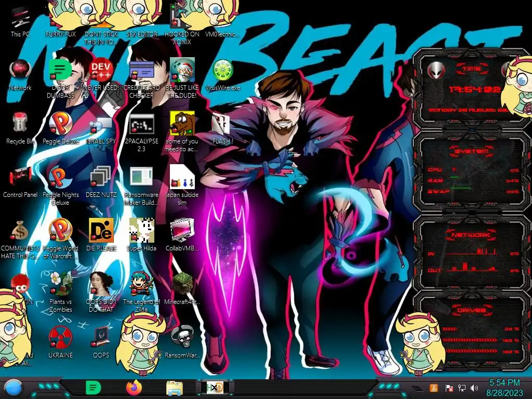Launch Peggle World of Warcraft
Viewport: 532px width, 399px height.
pyautogui.click(x=60, y=240)
